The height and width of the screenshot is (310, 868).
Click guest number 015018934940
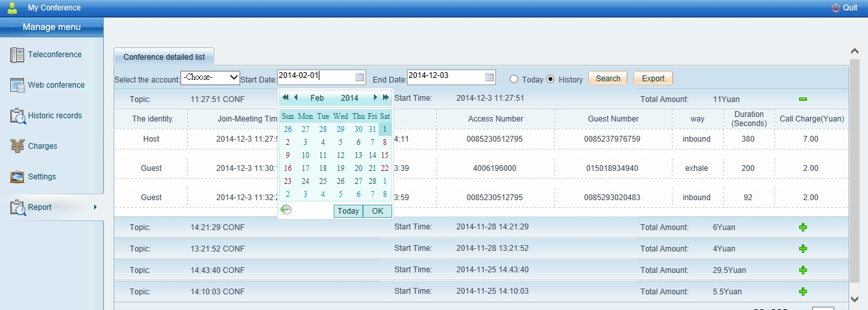point(612,168)
